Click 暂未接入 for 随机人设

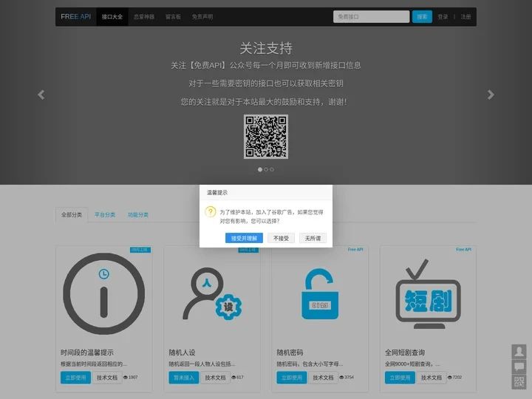[x=184, y=378]
